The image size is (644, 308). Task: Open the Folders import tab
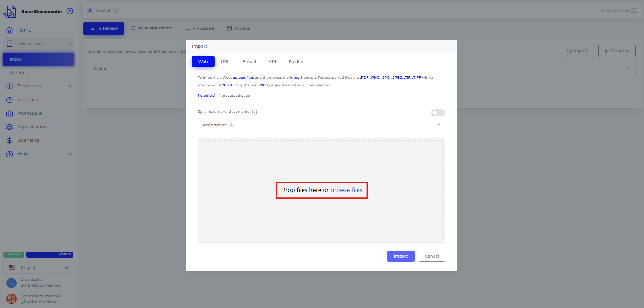point(297,62)
